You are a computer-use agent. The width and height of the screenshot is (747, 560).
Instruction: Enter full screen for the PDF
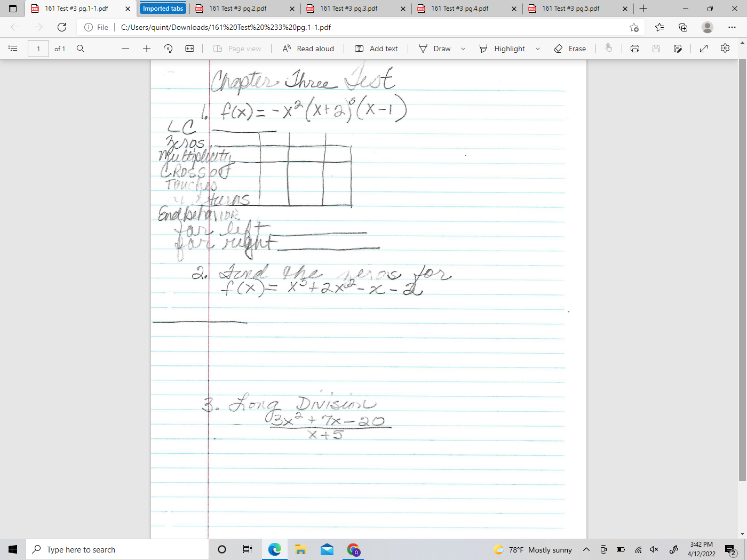(703, 48)
